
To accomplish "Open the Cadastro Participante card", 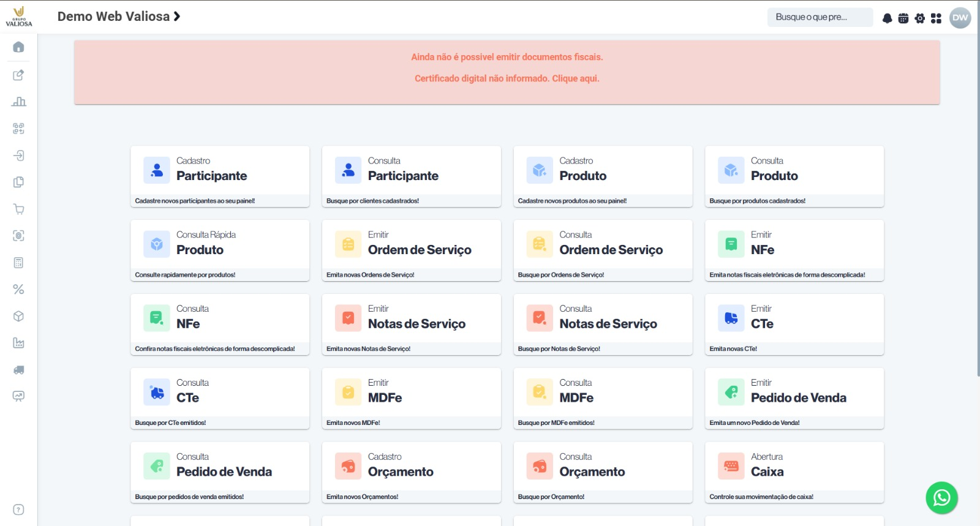I will click(219, 176).
